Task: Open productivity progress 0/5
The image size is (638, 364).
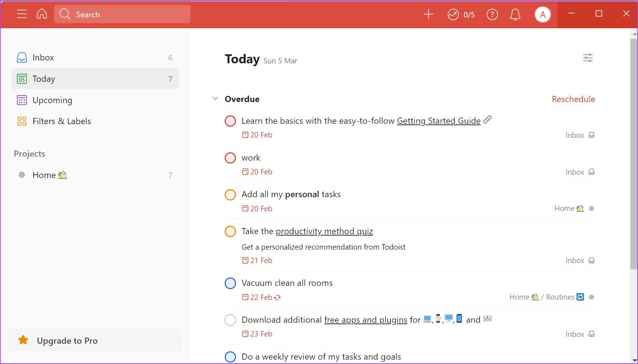Action: tap(461, 14)
